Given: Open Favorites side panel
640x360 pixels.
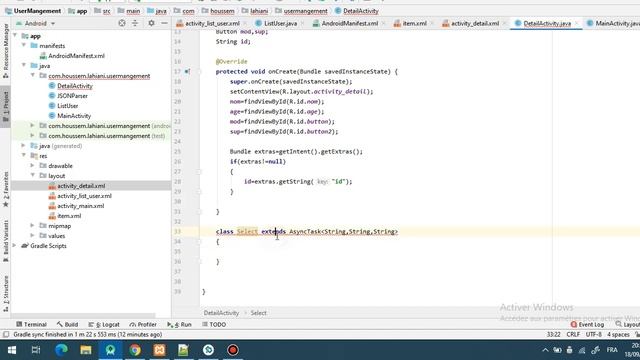Looking at the screenshot, I should pos(6,189).
